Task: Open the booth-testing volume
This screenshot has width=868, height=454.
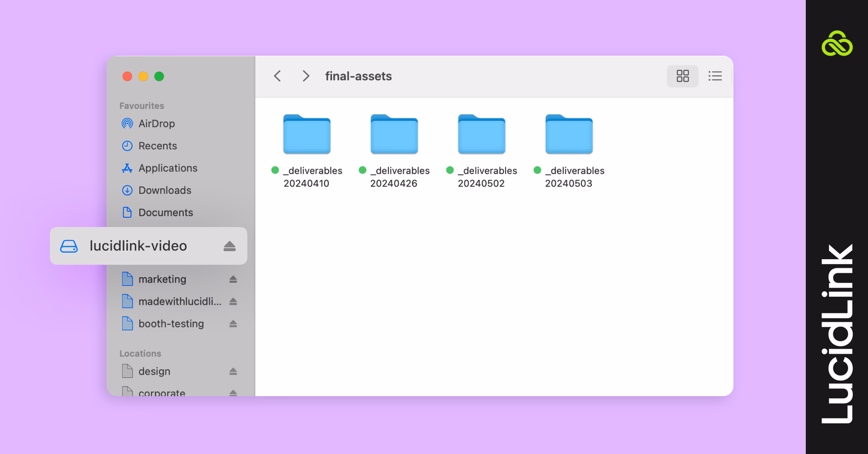Action: 170,323
